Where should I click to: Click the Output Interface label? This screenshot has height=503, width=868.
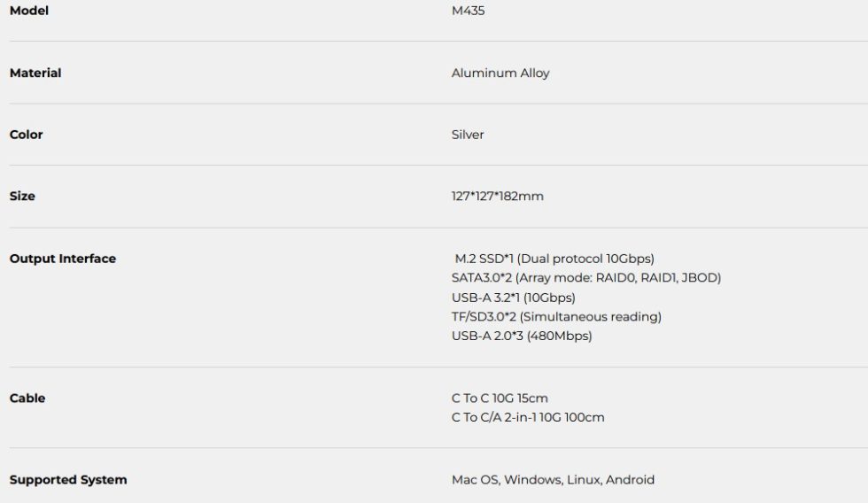[62, 259]
